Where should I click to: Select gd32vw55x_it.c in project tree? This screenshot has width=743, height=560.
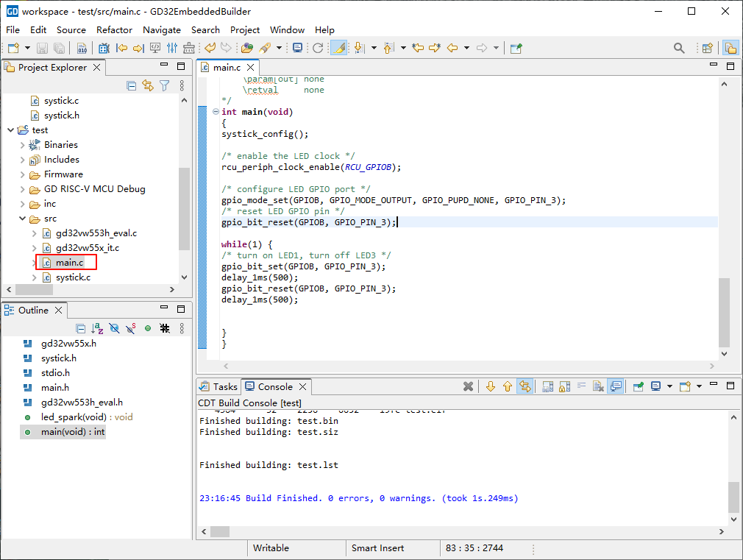pyautogui.click(x=87, y=248)
